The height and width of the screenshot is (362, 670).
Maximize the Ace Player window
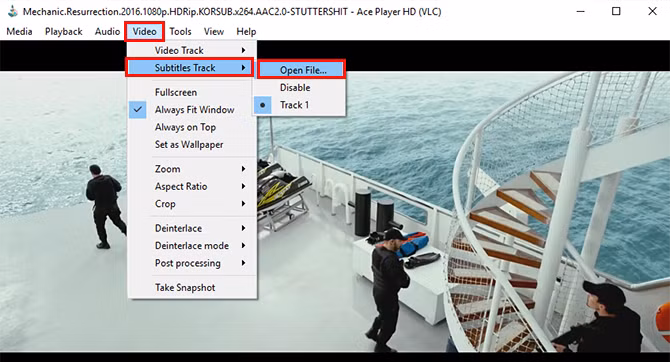[x=616, y=11]
